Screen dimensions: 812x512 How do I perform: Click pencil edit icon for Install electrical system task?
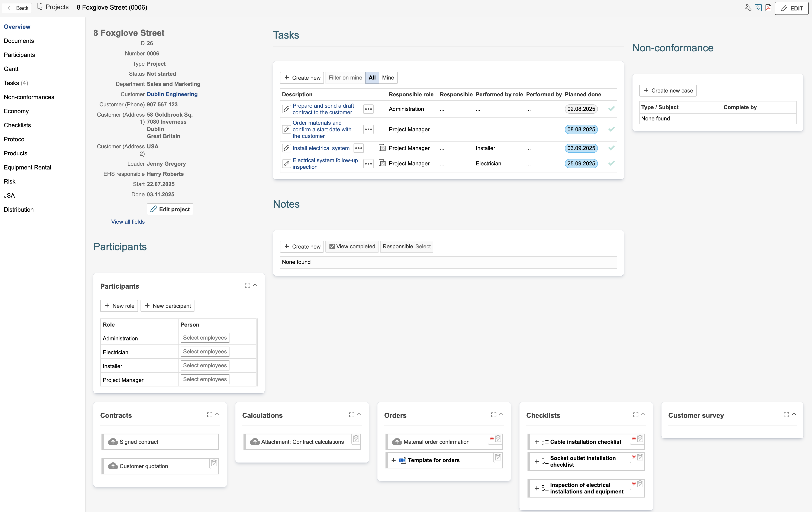point(286,148)
